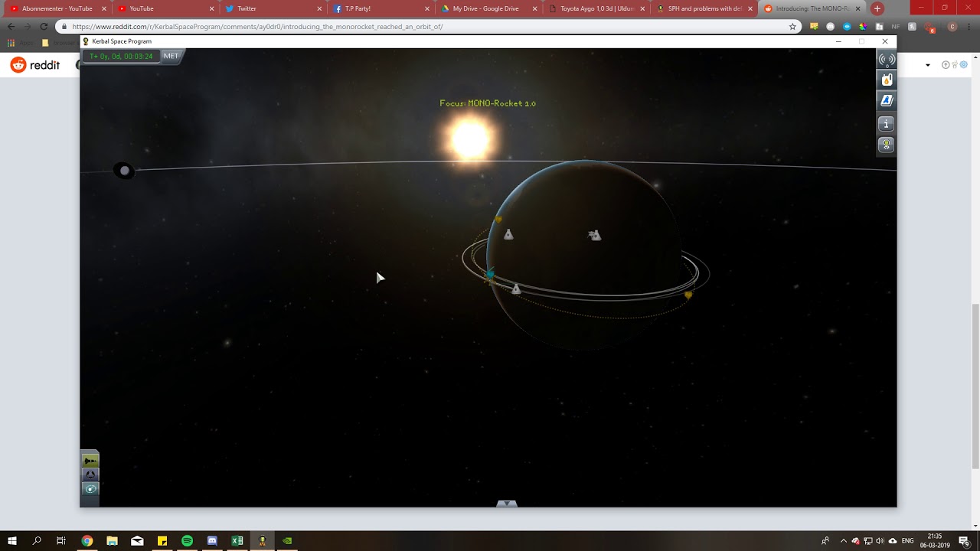This screenshot has width=980, height=551.
Task: Switch to the second YouTube tab
Action: tap(165, 8)
